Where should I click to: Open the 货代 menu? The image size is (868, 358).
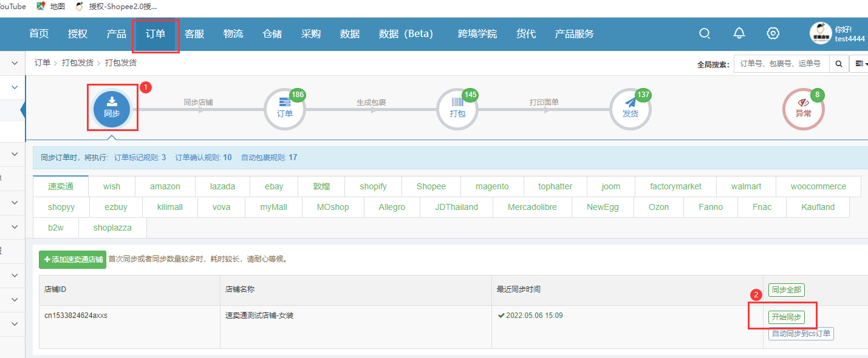(526, 34)
